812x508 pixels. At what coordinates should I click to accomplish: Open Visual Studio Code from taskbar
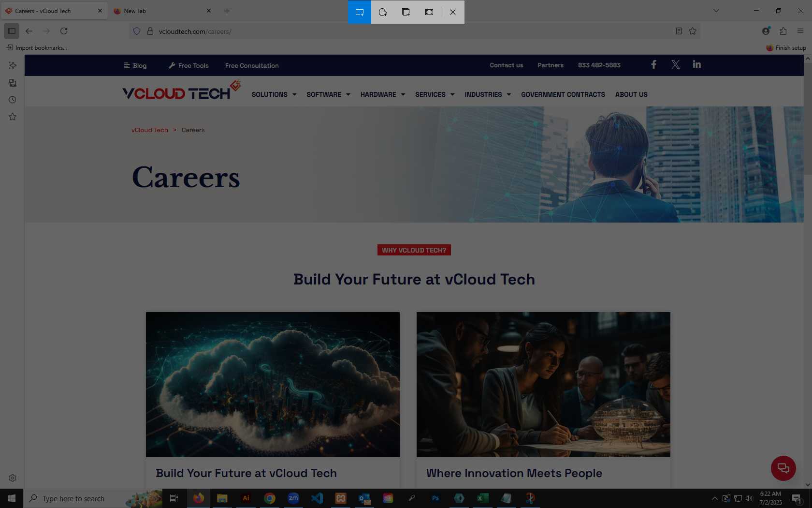(x=317, y=498)
